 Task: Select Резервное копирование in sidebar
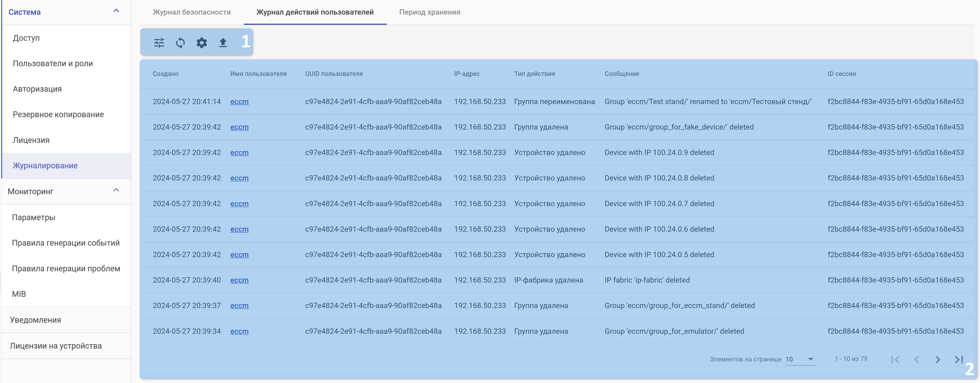point(58,115)
